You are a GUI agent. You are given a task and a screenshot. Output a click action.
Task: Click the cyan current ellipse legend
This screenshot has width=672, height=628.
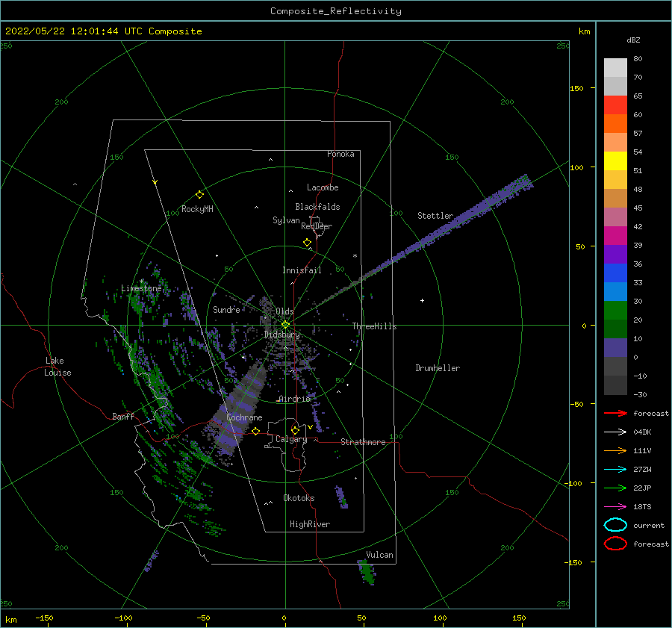[x=615, y=525]
